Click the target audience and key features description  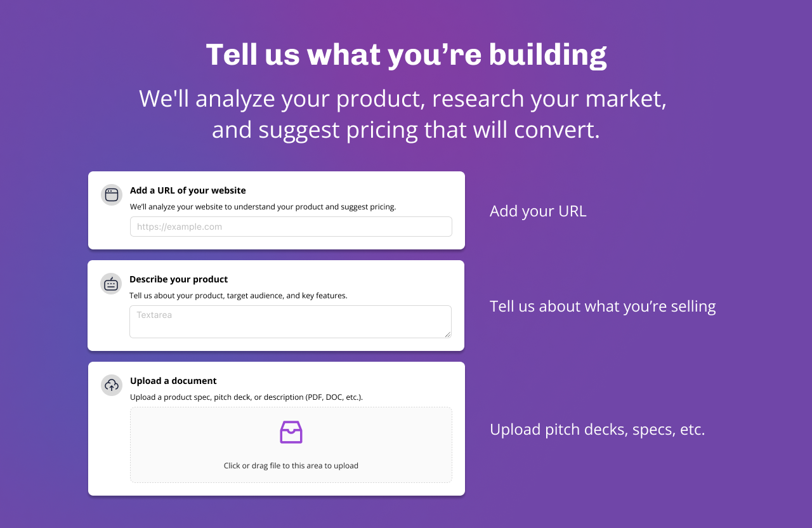(239, 296)
